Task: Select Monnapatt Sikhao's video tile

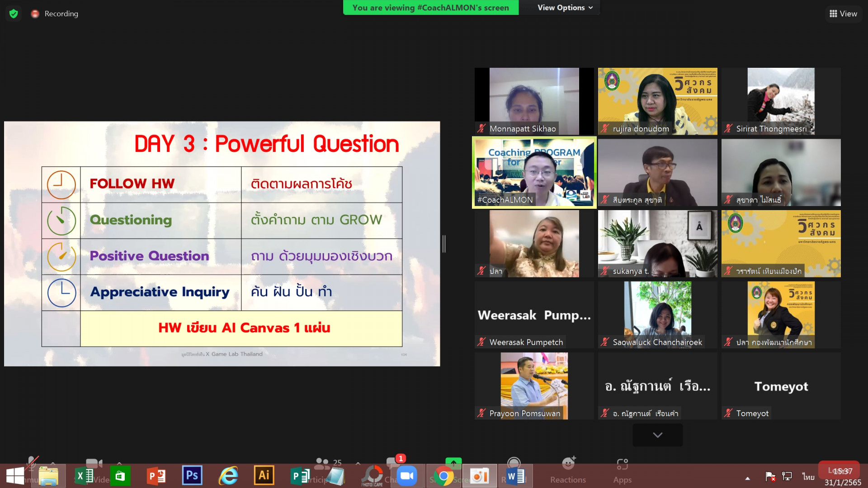Action: (534, 101)
